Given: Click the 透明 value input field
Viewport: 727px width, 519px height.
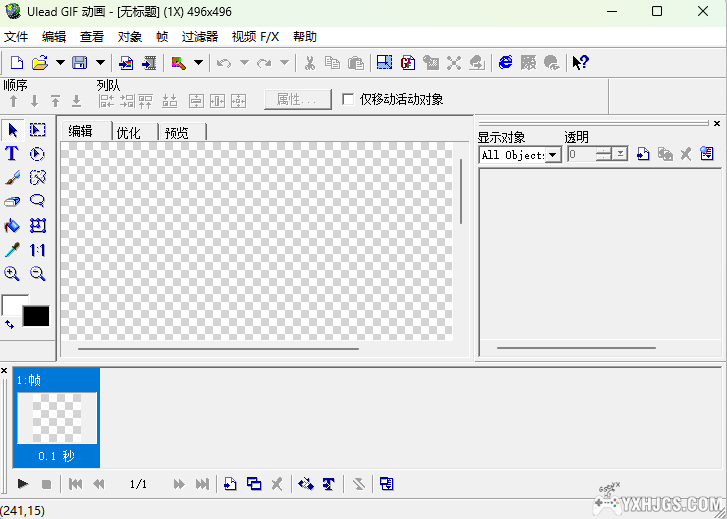Looking at the screenshot, I should (581, 154).
